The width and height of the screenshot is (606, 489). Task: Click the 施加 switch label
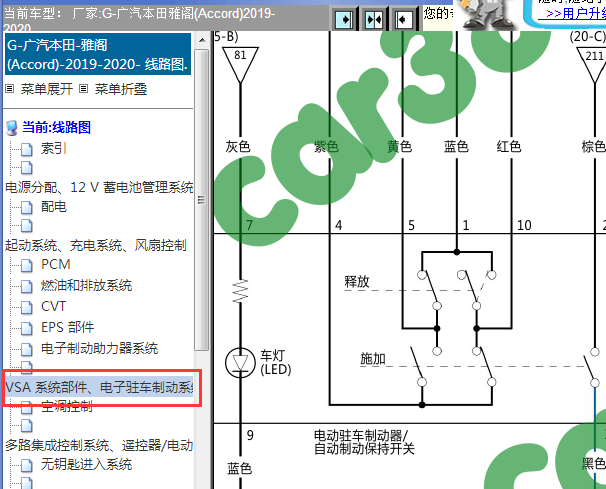click(373, 359)
